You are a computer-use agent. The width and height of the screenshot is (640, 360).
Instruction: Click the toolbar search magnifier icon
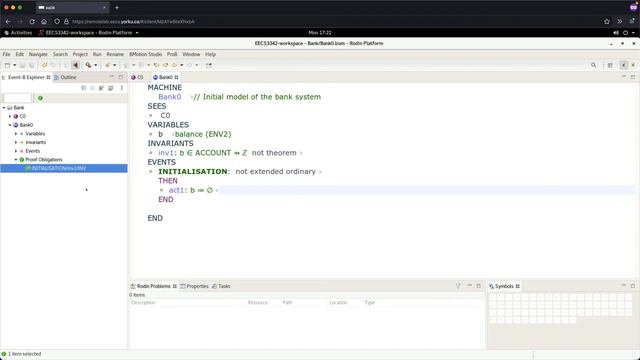[x=593, y=65]
